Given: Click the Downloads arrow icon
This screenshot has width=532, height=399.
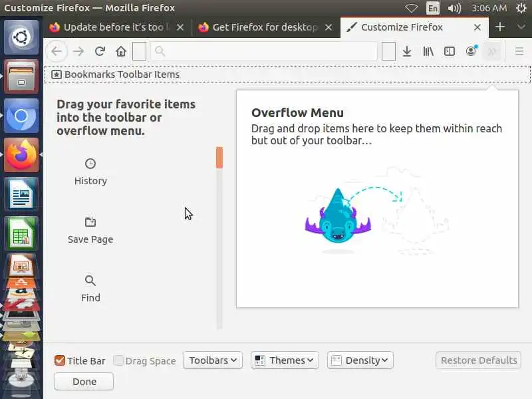Looking at the screenshot, I should tap(407, 52).
